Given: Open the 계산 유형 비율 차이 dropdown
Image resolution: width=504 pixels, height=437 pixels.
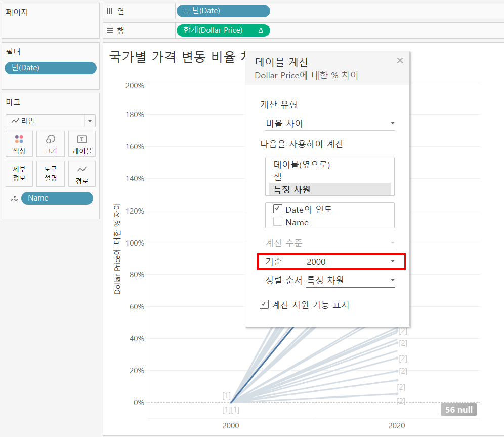Looking at the screenshot, I should [330, 123].
